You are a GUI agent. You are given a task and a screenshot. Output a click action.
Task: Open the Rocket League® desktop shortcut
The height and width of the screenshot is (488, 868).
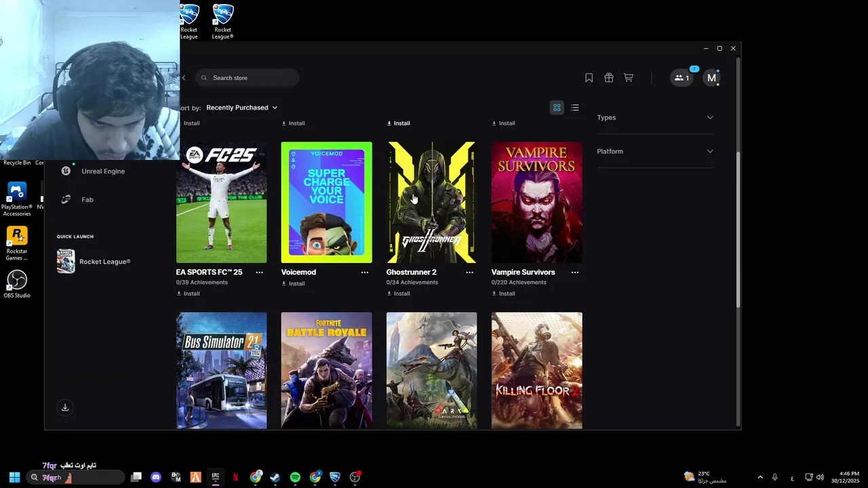click(223, 22)
